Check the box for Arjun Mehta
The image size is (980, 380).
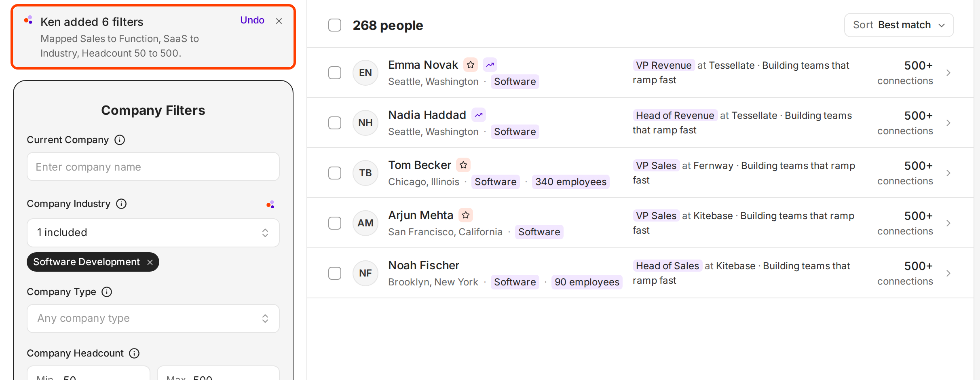point(335,223)
